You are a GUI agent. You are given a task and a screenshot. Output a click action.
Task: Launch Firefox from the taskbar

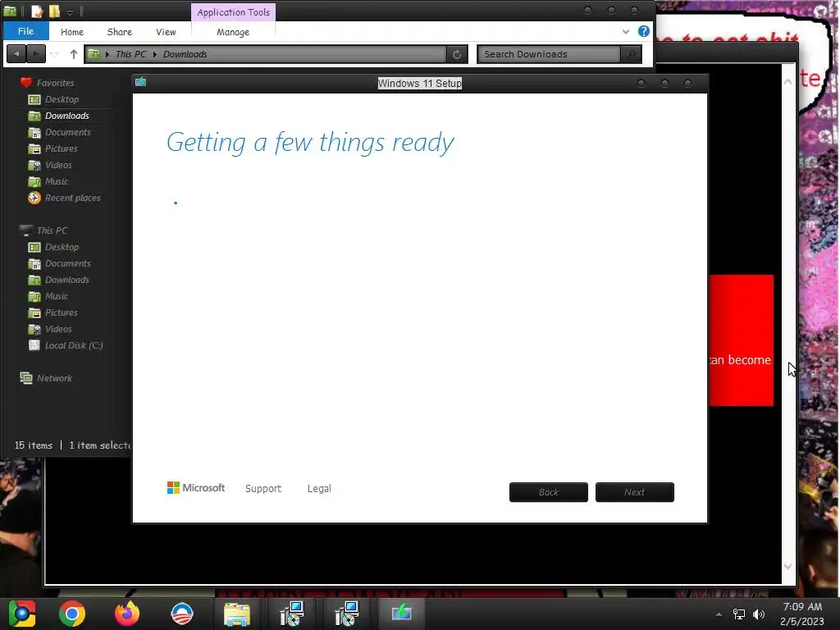(x=127, y=614)
